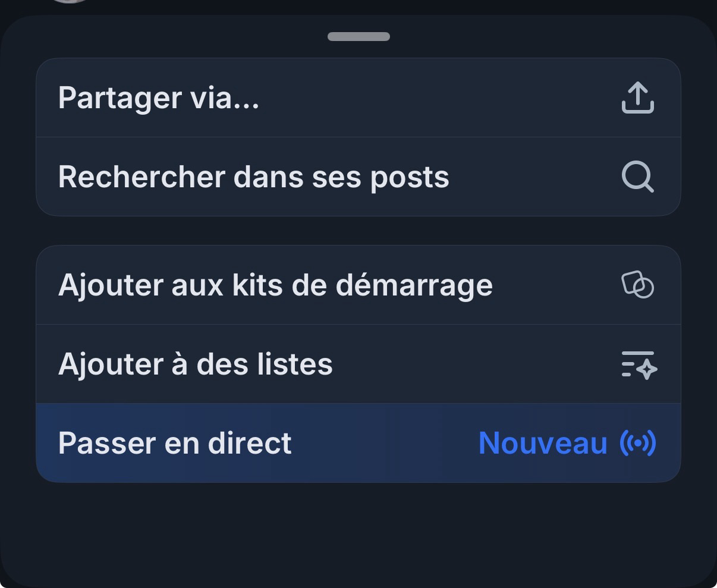The image size is (717, 588).
Task: Click the word "listes" in the menu
Action: pyautogui.click(x=294, y=364)
